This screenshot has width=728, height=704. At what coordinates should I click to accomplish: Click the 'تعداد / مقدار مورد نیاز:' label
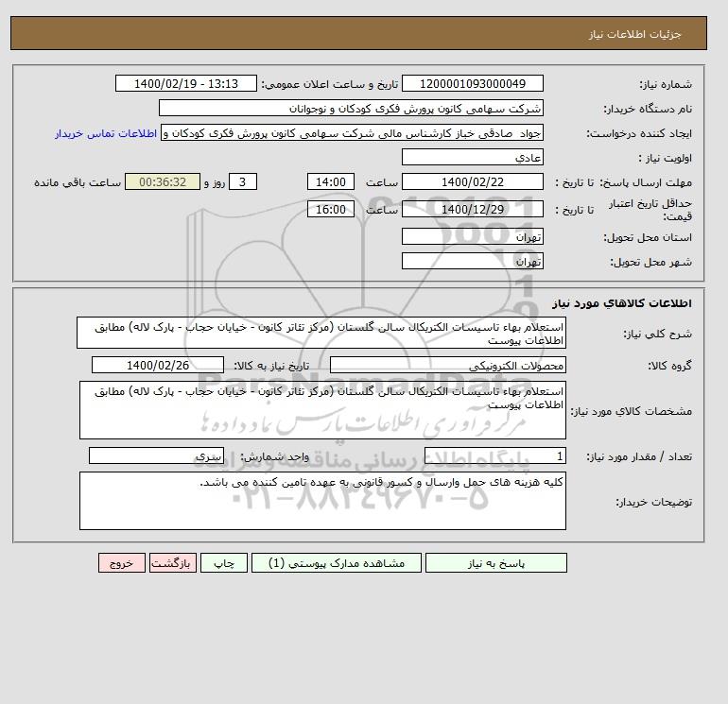tap(639, 456)
